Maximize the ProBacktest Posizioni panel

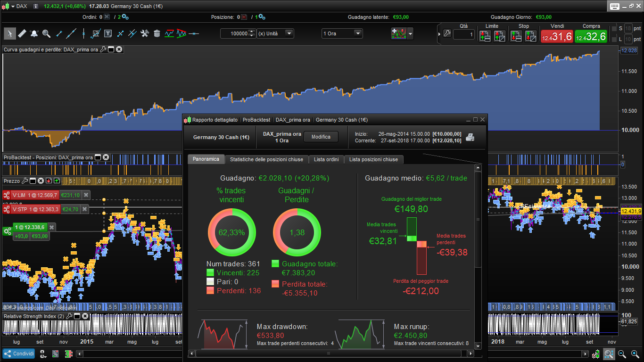point(98,157)
